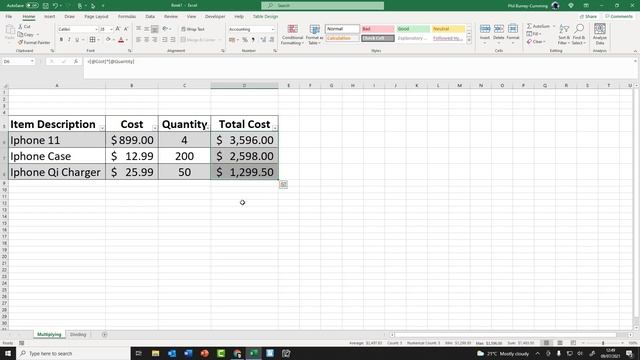Open File Explorer from the taskbar
This screenshot has width=640, height=360.
pyautogui.click(x=156, y=353)
